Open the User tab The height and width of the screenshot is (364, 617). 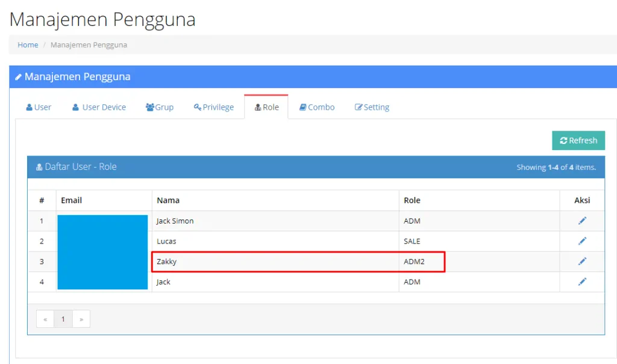click(39, 107)
